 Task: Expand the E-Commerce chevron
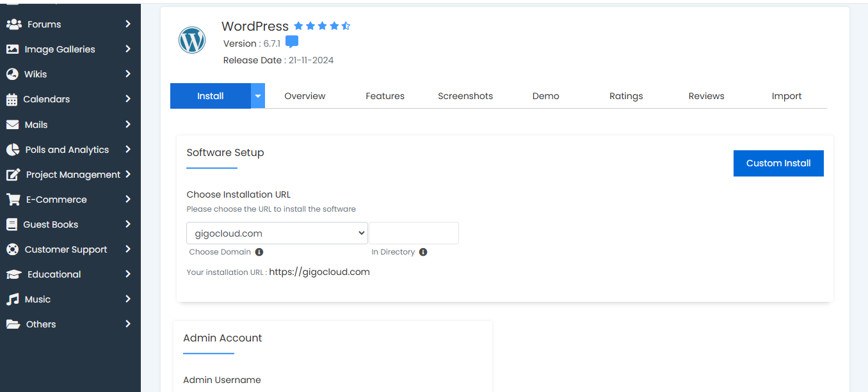[x=128, y=199]
